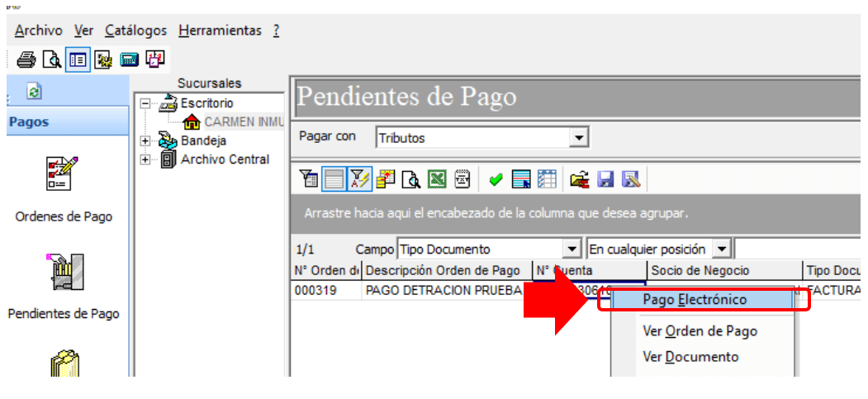Select Pago Electrónico from context menu

tap(695, 299)
